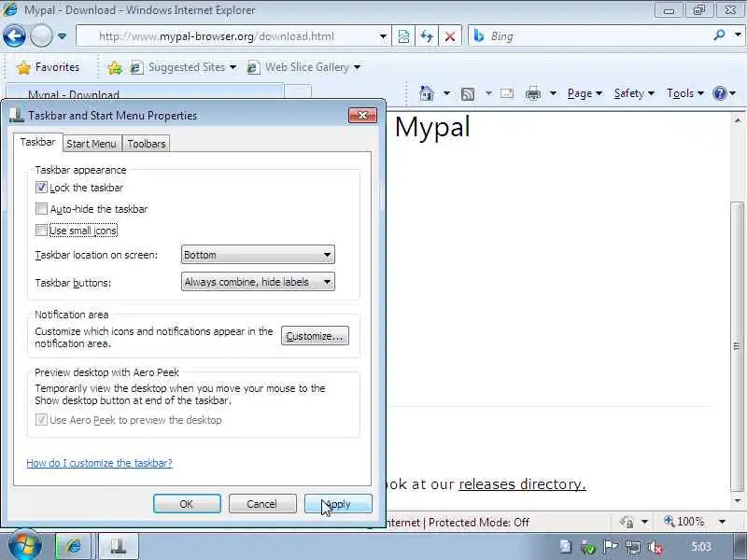Open Web Slice Gallery link
Screen dimensions: 747x560
(x=304, y=67)
